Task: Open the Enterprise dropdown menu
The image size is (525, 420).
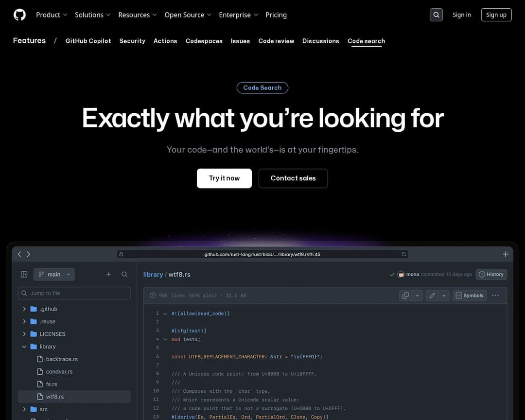Action: point(238,15)
